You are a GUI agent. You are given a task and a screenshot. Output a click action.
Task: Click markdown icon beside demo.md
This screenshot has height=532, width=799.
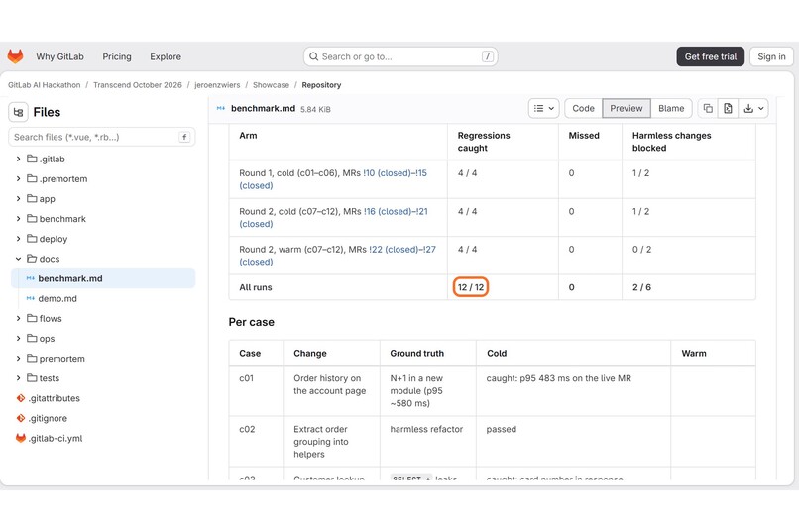click(31, 298)
